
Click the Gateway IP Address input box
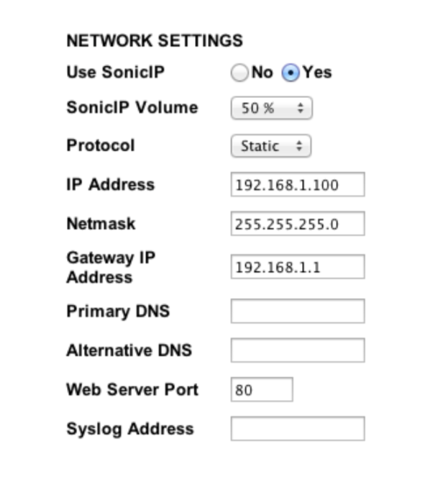297,267
